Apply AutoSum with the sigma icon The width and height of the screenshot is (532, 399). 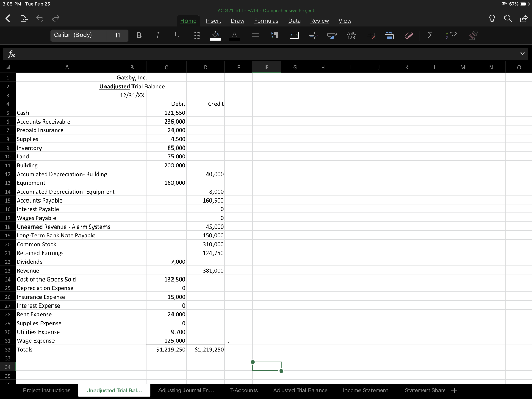click(429, 35)
